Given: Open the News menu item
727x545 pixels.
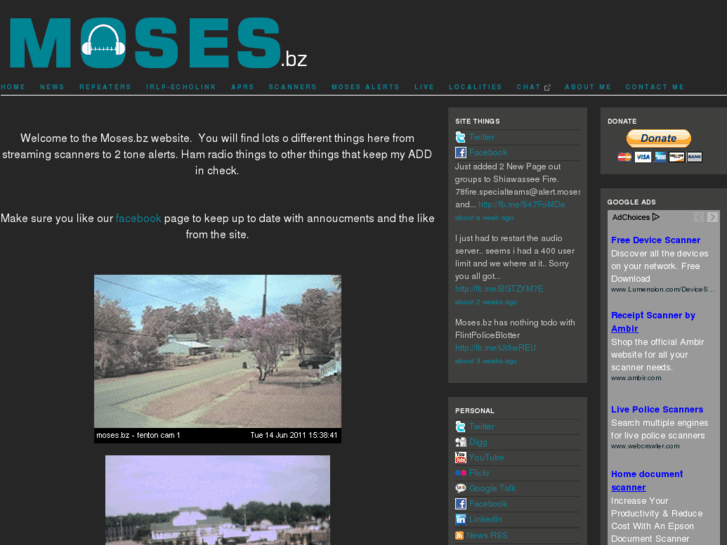Looking at the screenshot, I should [x=52, y=87].
